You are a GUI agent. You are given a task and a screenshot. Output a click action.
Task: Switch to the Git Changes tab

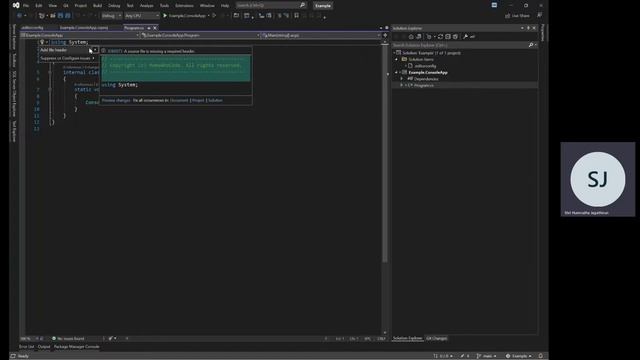click(x=437, y=338)
